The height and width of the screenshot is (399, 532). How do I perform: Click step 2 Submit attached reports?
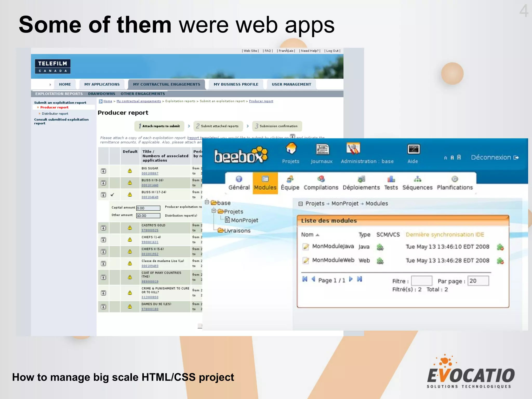(x=218, y=126)
